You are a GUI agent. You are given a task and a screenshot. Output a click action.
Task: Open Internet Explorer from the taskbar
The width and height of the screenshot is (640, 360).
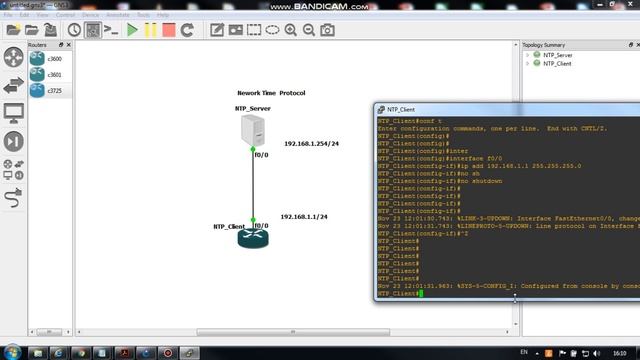click(58, 353)
